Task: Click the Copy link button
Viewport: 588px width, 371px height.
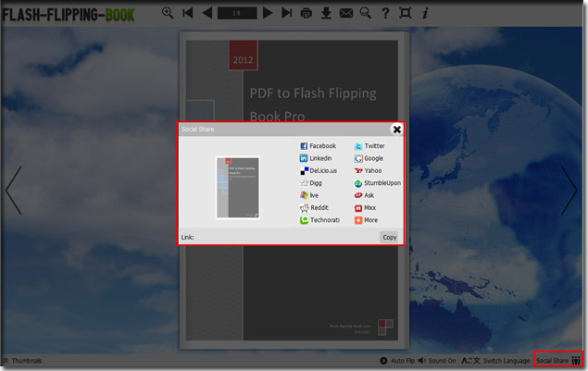Action: coord(389,237)
